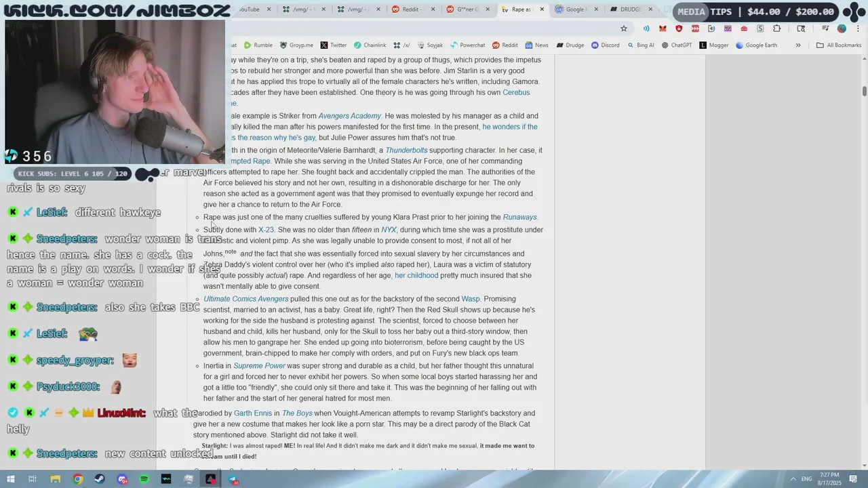Screen dimensions: 868x488
Task: Bookmark this page with the star icon
Action: coord(624,28)
